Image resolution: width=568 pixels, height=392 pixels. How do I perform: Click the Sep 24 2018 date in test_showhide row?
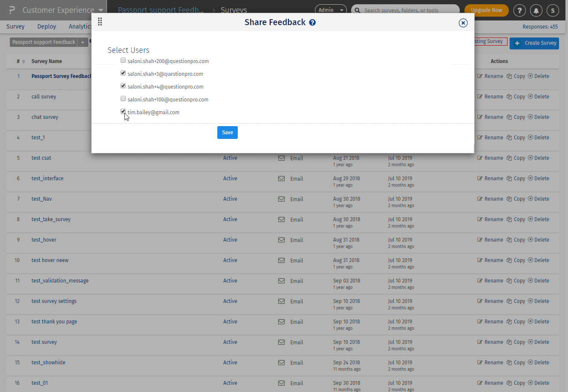(x=346, y=363)
